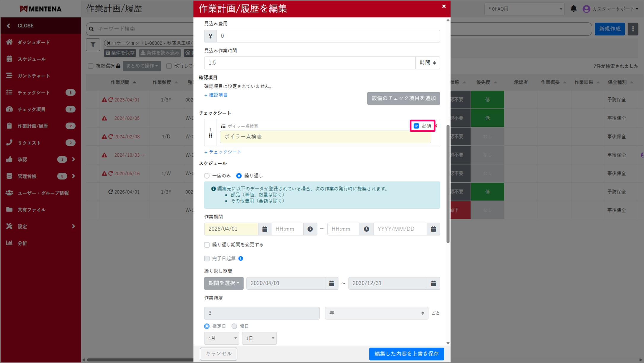This screenshot has height=363, width=644.
Task: Click the notification bell icon
Action: [x=573, y=9]
